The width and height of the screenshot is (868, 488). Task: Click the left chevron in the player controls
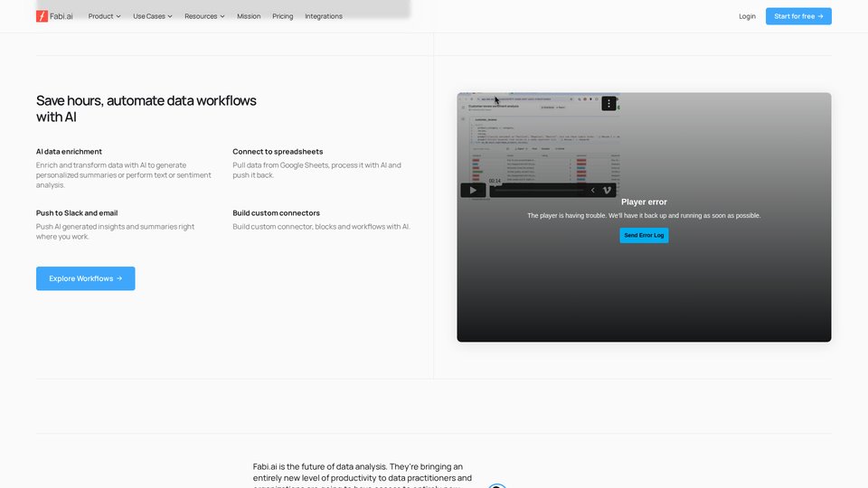[593, 190]
